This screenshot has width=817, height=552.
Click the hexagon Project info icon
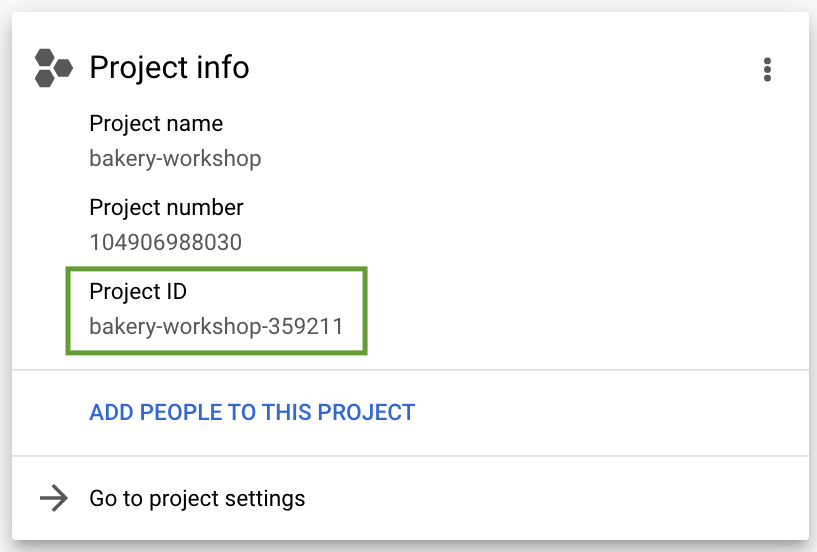[54, 68]
